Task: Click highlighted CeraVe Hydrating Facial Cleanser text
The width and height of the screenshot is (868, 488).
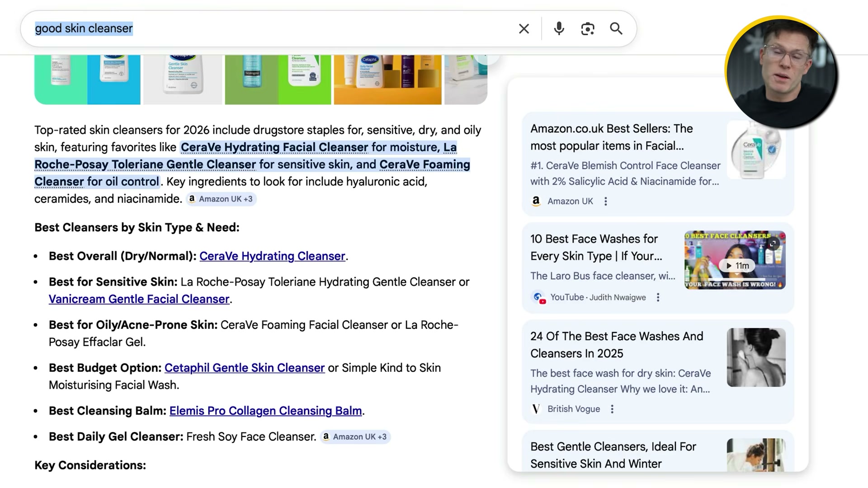Action: tap(274, 147)
